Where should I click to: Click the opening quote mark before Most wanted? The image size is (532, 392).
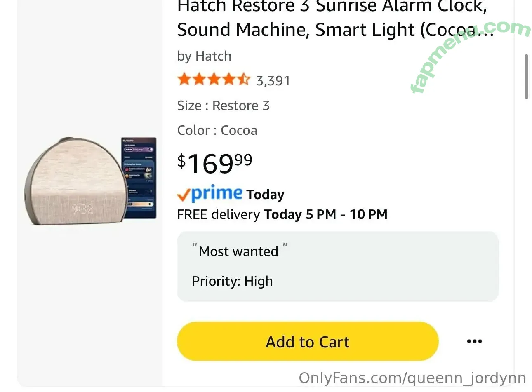coord(194,247)
